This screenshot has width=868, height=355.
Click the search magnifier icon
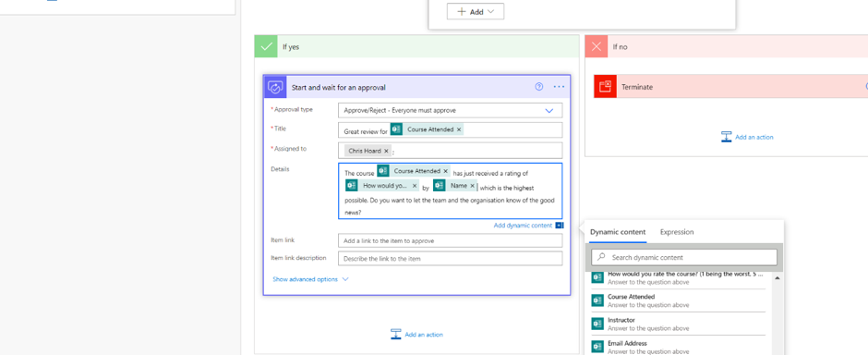(x=600, y=257)
